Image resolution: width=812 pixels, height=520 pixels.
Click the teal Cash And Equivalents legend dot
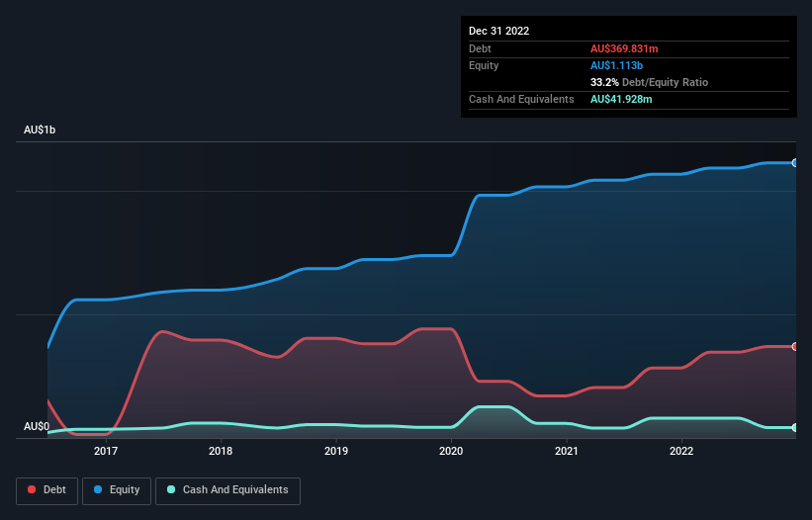click(x=171, y=489)
